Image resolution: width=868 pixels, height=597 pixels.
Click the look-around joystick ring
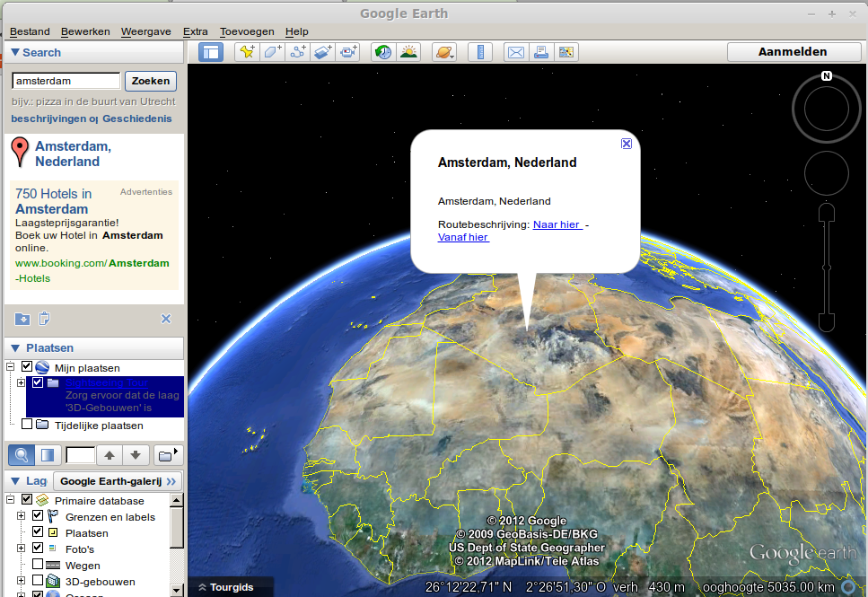tap(827, 109)
